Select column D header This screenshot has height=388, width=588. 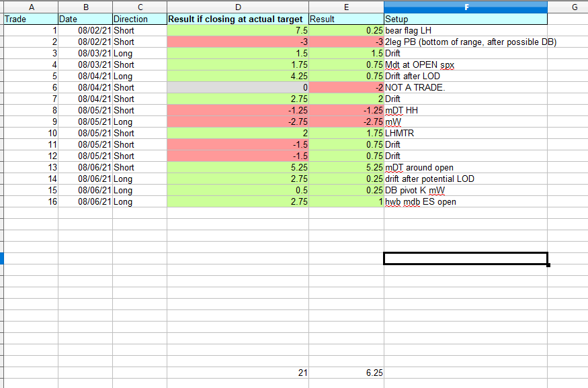(238, 7)
